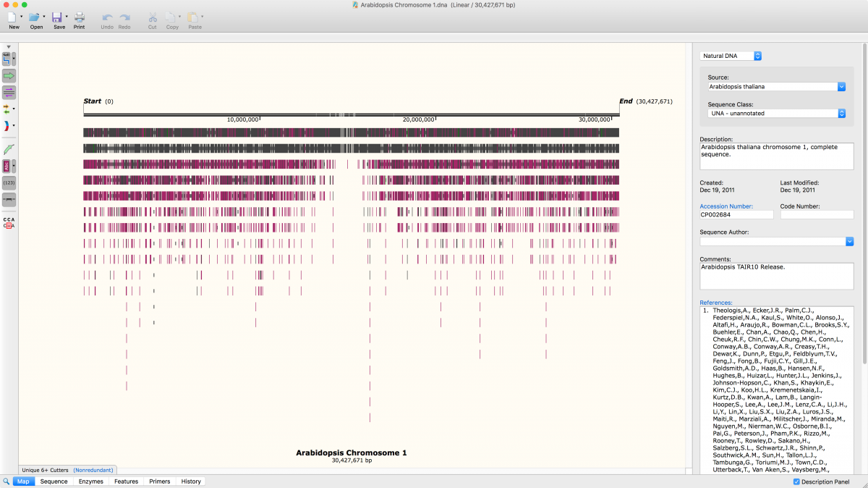Expand the Abc labels dropdown arrow

pyautogui.click(x=14, y=166)
